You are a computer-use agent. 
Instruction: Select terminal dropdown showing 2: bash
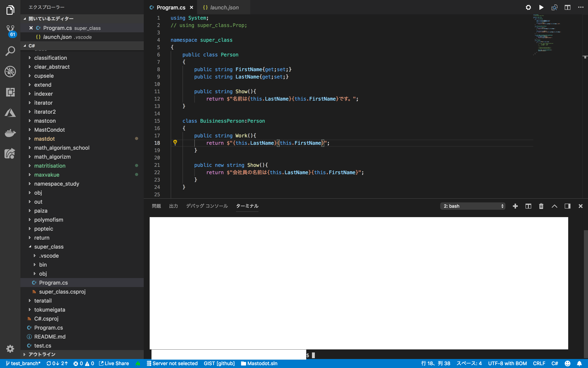(x=473, y=206)
